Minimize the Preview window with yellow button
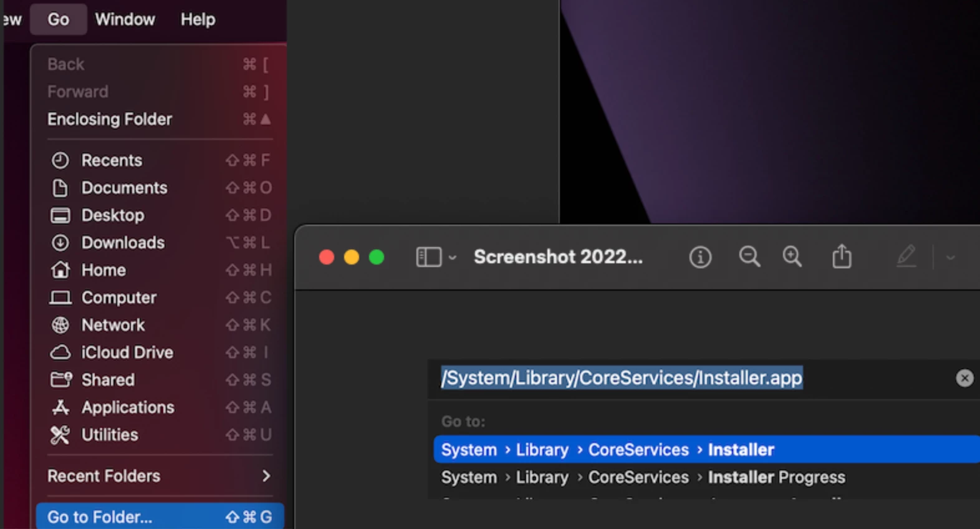Image resolution: width=980 pixels, height=529 pixels. tap(352, 257)
